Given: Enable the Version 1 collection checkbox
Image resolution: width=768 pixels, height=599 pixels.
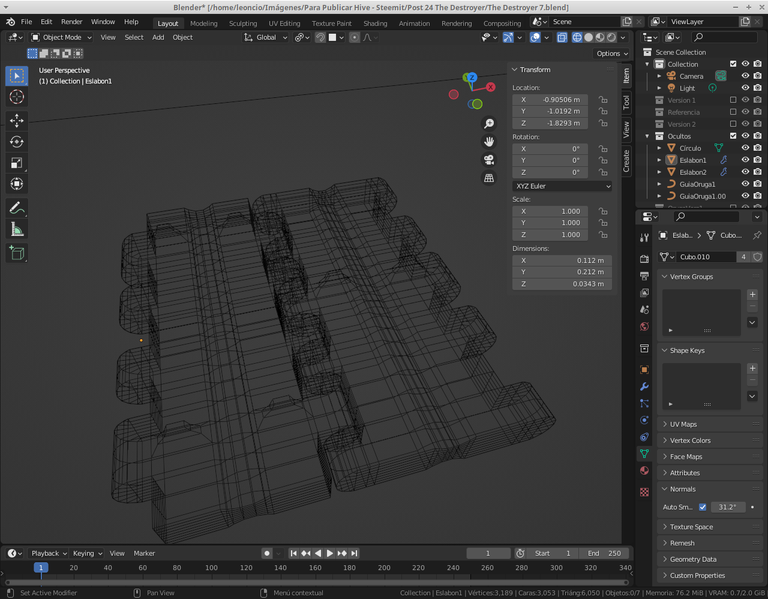Looking at the screenshot, I should tap(733, 100).
